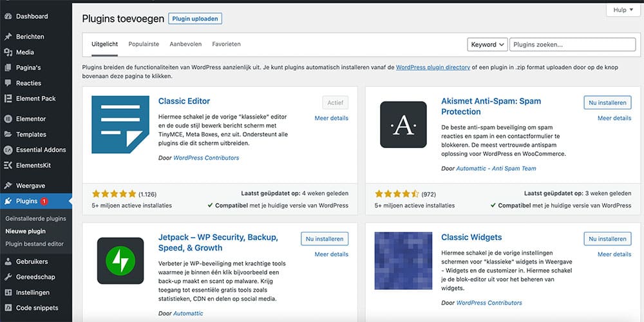Click the Plugins update count badge

click(44, 201)
